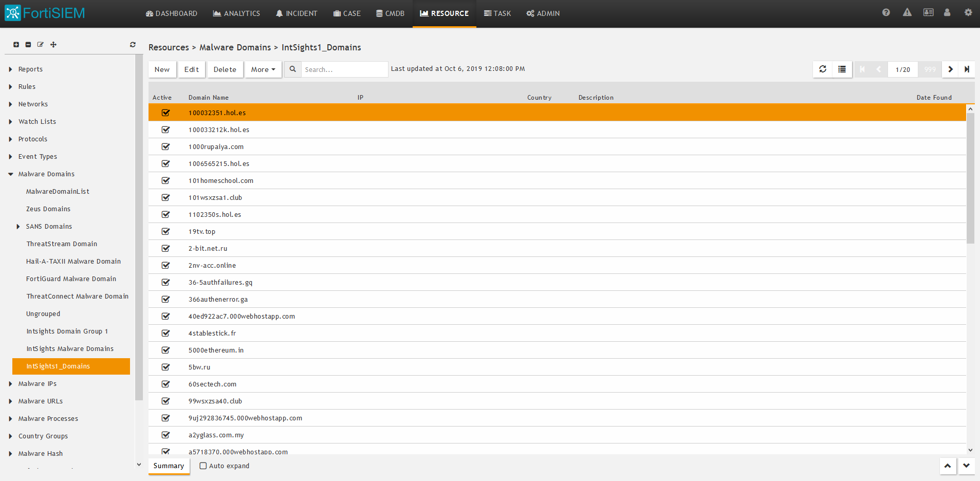This screenshot has width=980, height=481.
Task: Toggle Active checkbox for 19tv.top
Action: [x=165, y=231]
